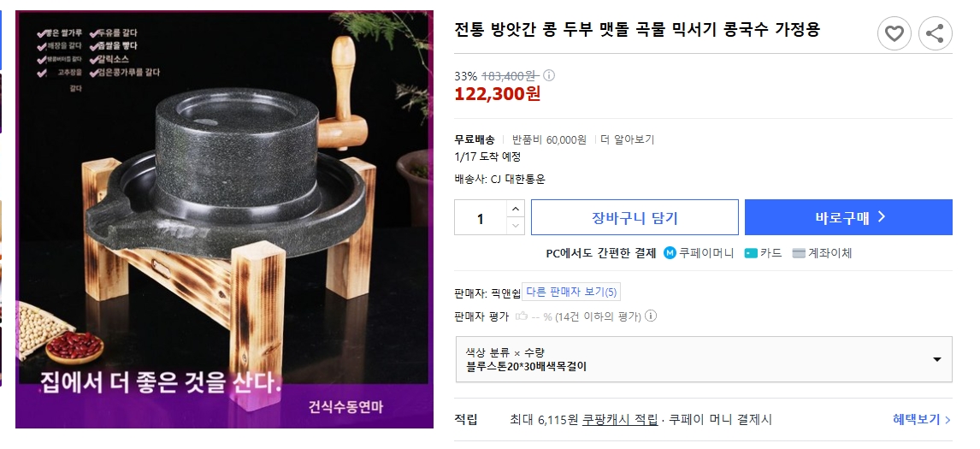The width and height of the screenshot is (980, 449).
Task: Open 다른 판매자 보기(5) link
Action: pyautogui.click(x=571, y=292)
